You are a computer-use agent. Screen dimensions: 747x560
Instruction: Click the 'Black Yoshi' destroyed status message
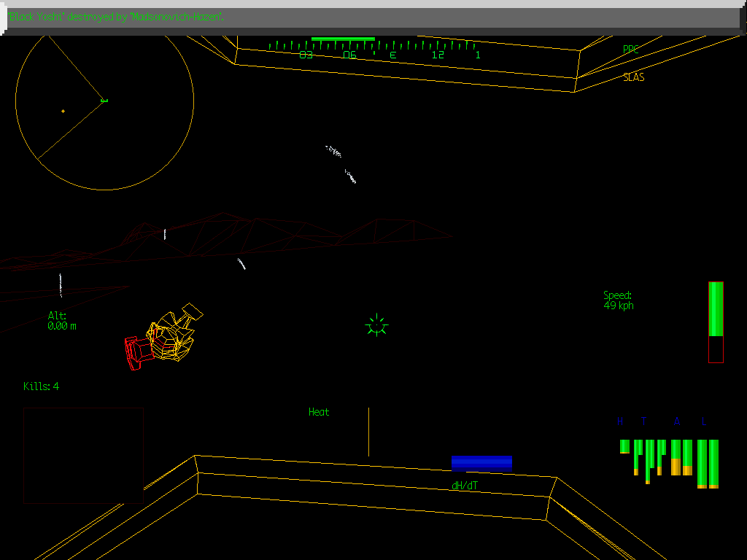[117, 17]
